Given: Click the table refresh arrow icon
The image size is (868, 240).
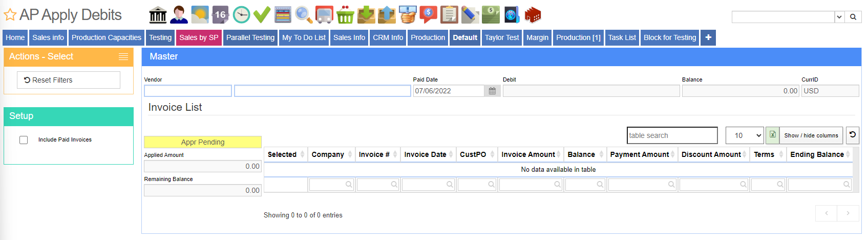Looking at the screenshot, I should click(x=853, y=135).
